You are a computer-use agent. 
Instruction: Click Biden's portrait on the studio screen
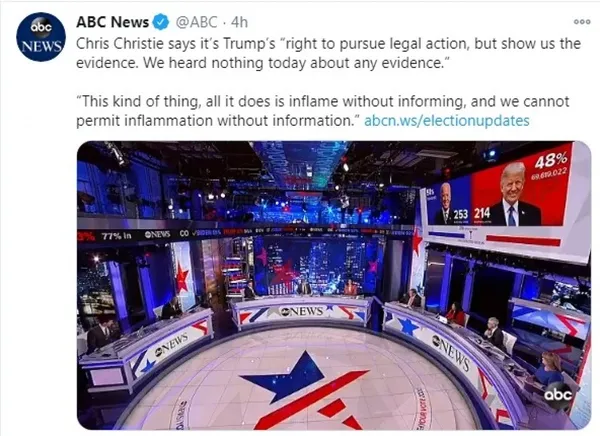(x=445, y=202)
